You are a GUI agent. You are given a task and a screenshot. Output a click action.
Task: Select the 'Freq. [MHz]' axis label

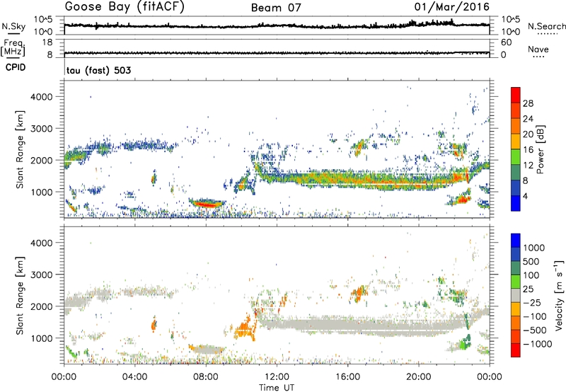click(13, 47)
